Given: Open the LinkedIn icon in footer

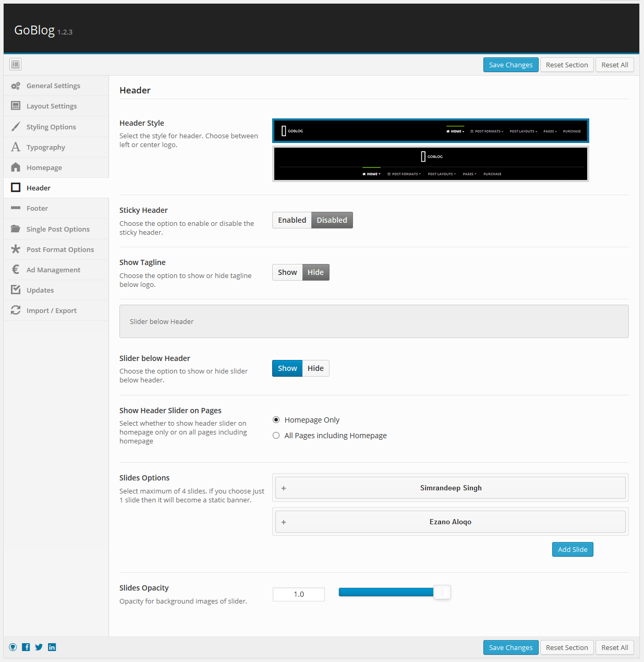Looking at the screenshot, I should tap(52, 647).
